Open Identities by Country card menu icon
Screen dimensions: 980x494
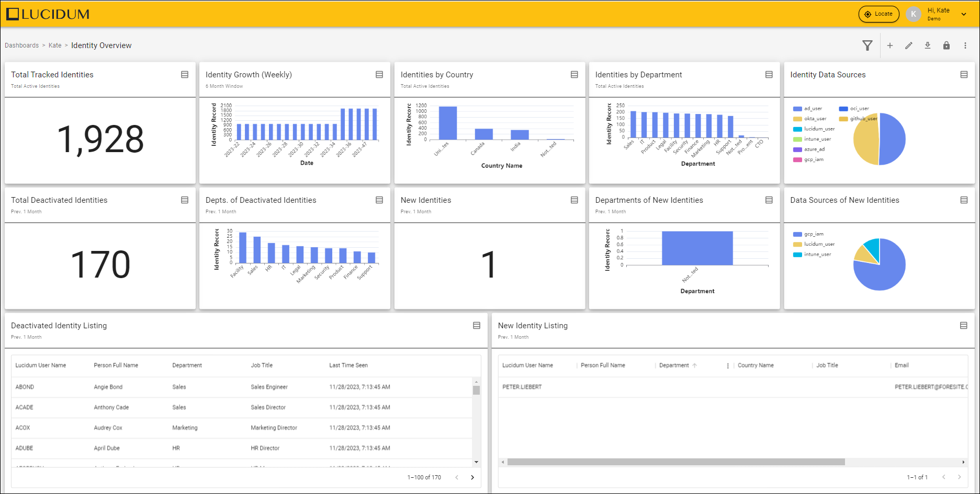pos(574,75)
